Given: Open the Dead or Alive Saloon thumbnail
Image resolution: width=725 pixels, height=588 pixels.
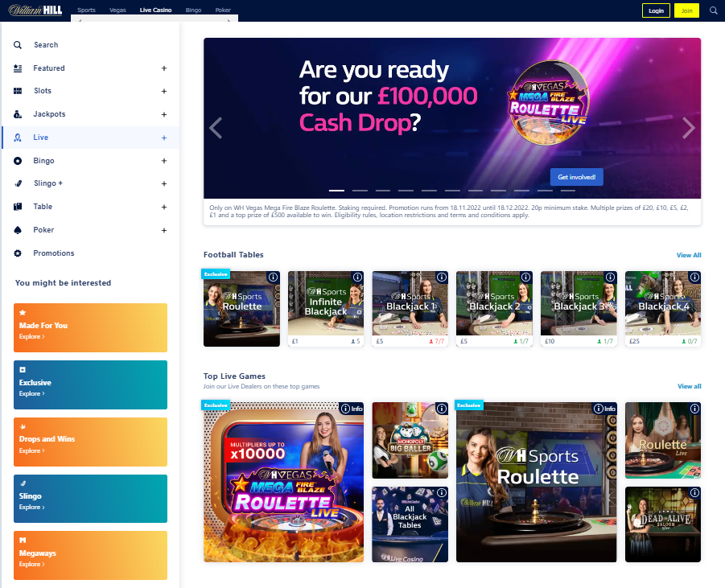Looking at the screenshot, I should point(663,524).
